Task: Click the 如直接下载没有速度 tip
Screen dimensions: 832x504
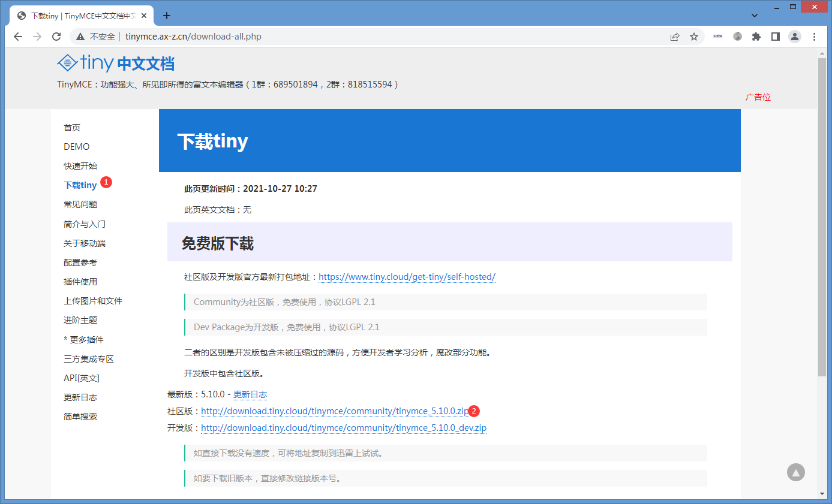Action: click(x=446, y=453)
